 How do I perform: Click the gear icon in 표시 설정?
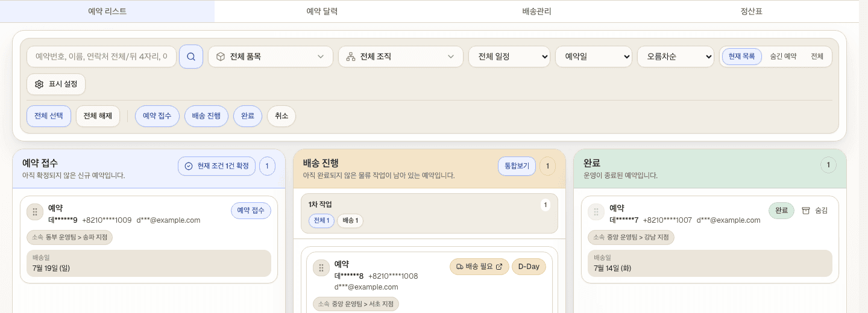click(x=39, y=84)
